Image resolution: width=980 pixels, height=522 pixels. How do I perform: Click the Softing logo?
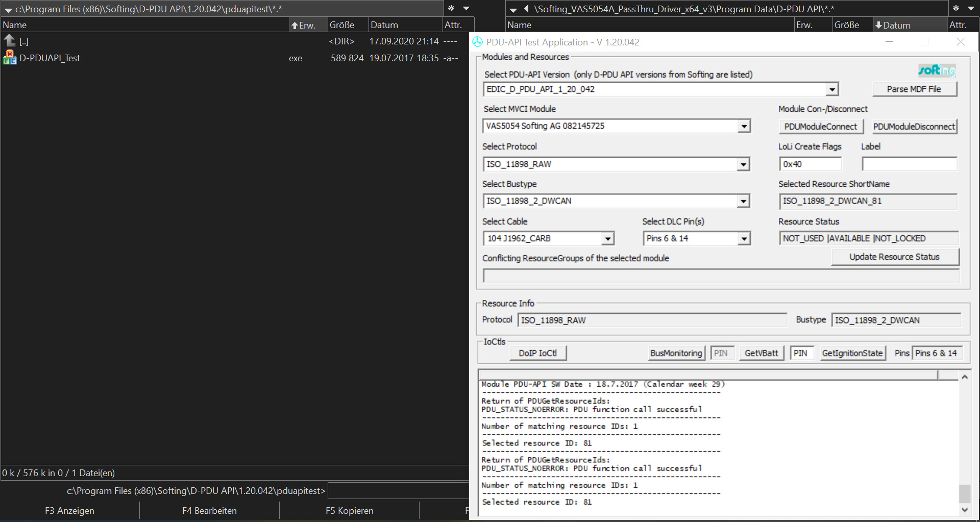point(937,70)
